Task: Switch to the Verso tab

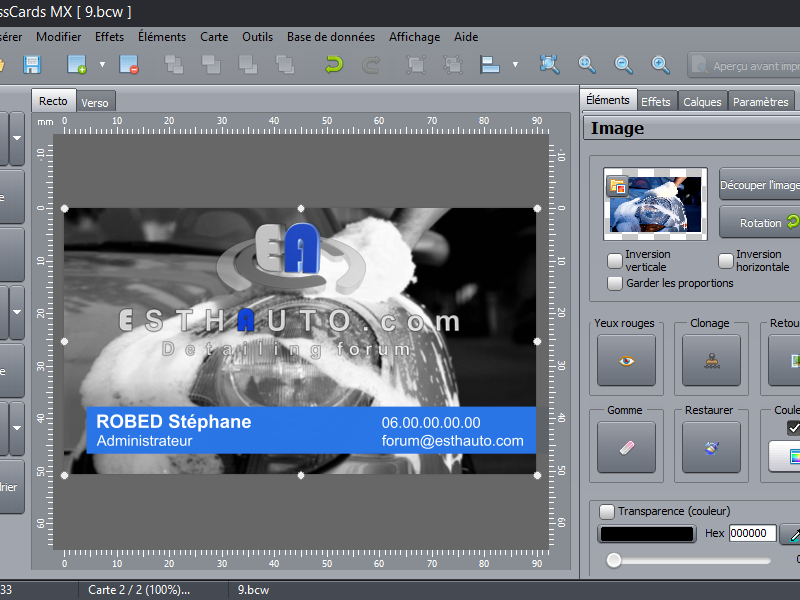Action: pos(95,102)
